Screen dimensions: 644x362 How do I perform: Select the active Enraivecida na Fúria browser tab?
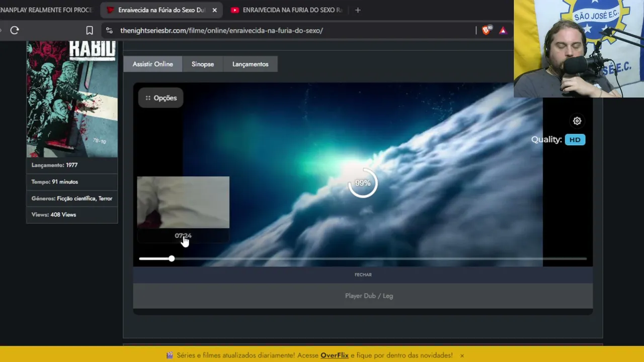[x=161, y=10]
